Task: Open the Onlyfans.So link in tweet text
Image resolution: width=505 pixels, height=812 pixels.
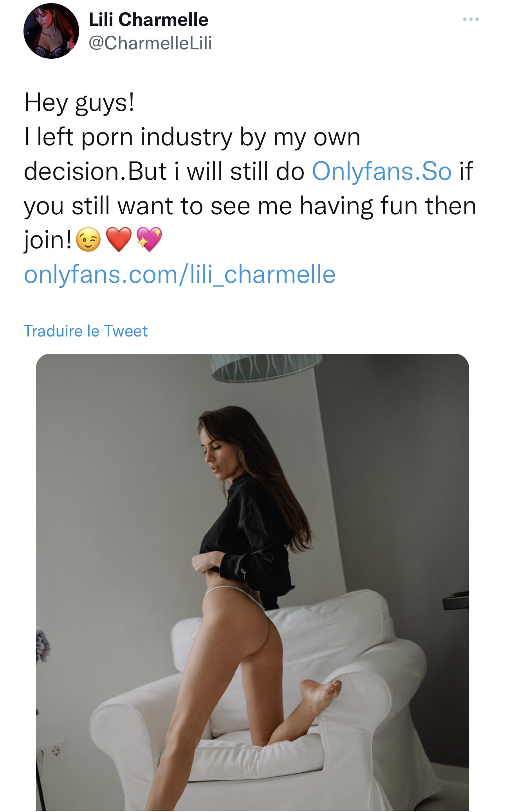Action: point(381,171)
